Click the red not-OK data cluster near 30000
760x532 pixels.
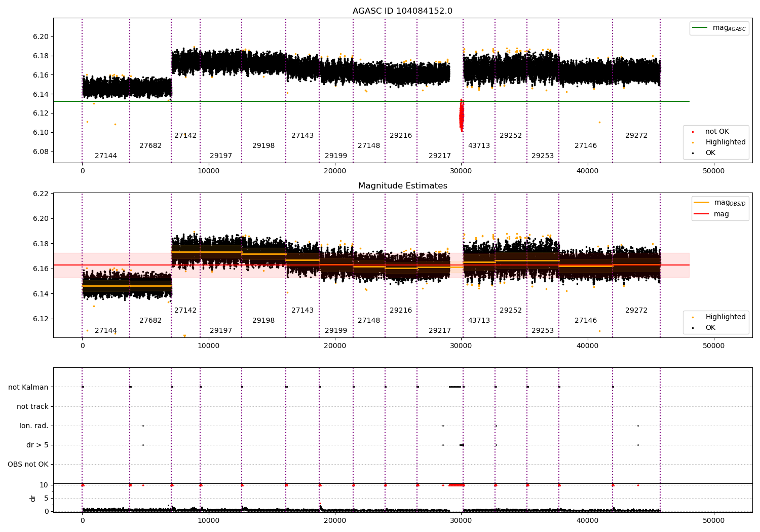[462, 116]
